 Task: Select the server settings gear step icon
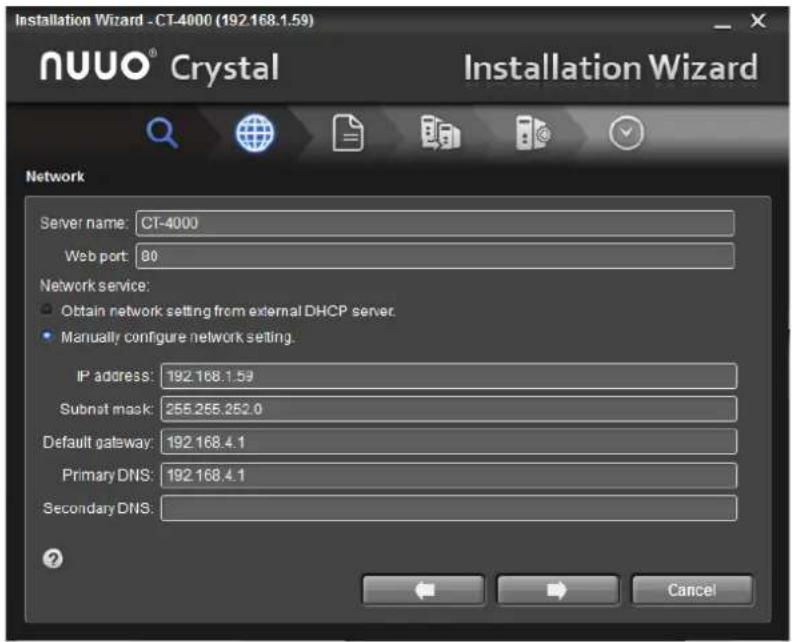[533, 133]
